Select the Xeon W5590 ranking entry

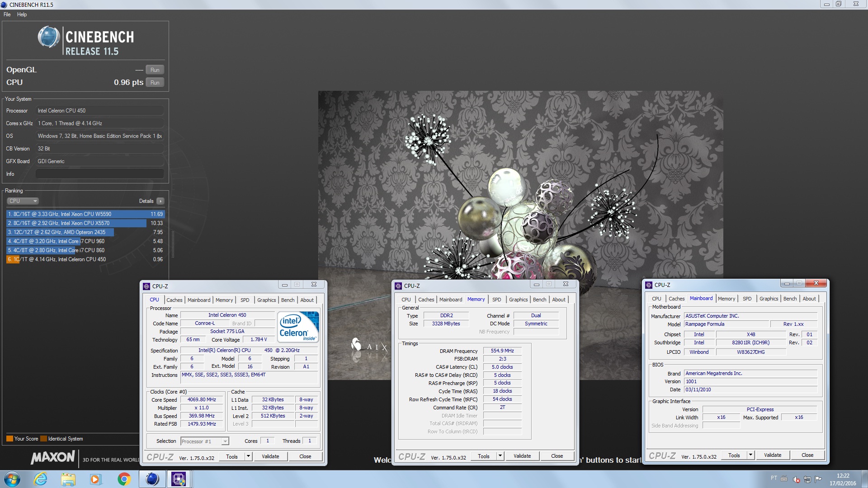(x=85, y=214)
